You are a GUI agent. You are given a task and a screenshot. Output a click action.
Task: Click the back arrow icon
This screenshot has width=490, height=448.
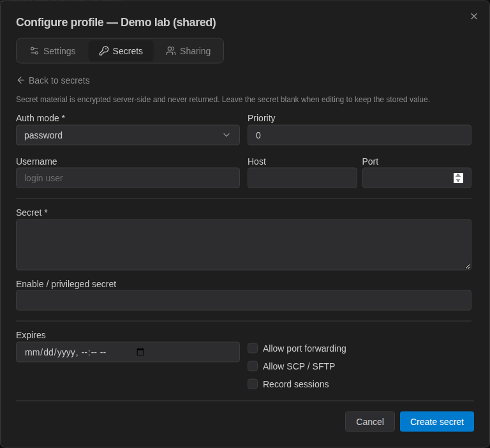[21, 80]
